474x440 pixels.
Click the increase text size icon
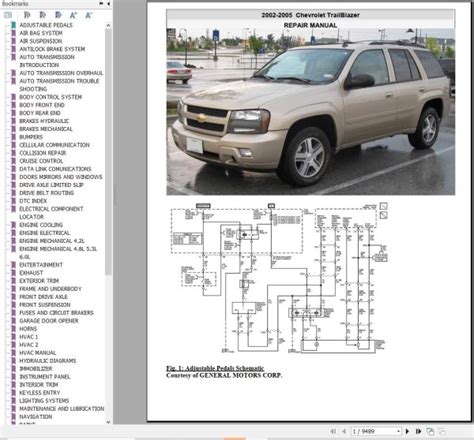click(x=73, y=15)
